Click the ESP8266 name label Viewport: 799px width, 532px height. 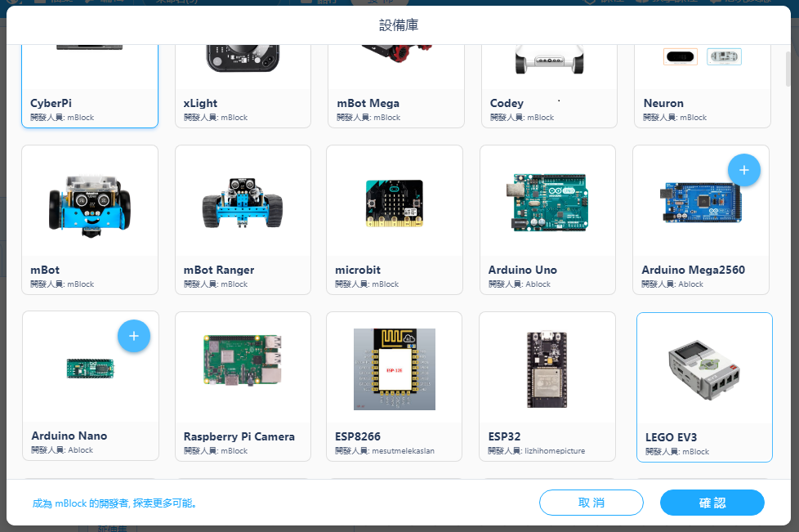(x=358, y=436)
